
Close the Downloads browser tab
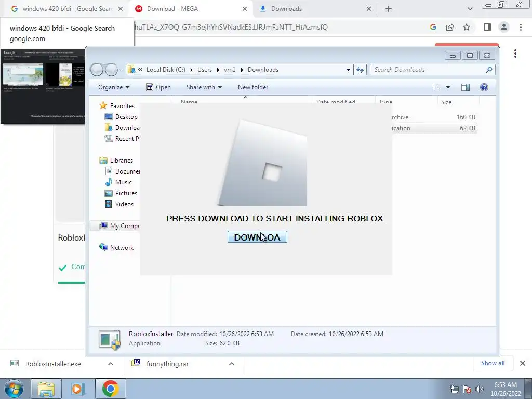coord(369,9)
